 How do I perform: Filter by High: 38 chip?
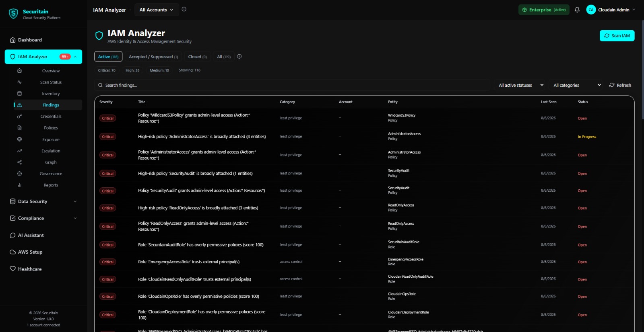pyautogui.click(x=132, y=70)
